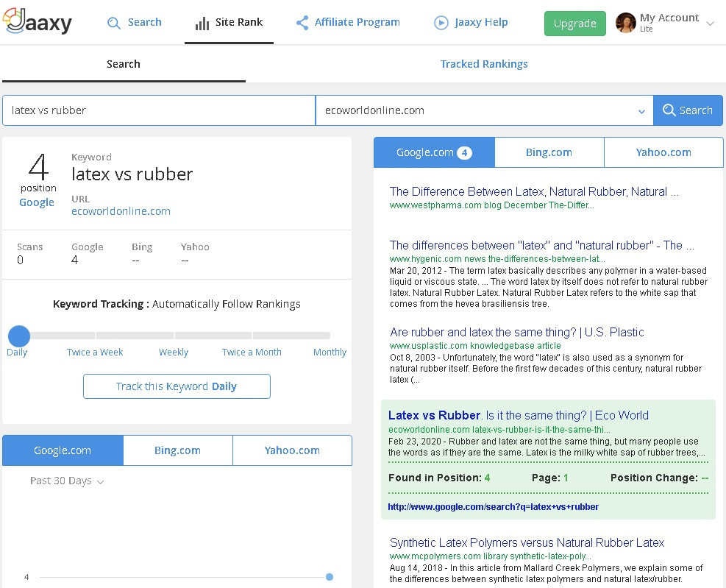This screenshot has width=726, height=588.
Task: Click the magnifier icon in the blue Search button
Action: 669,110
